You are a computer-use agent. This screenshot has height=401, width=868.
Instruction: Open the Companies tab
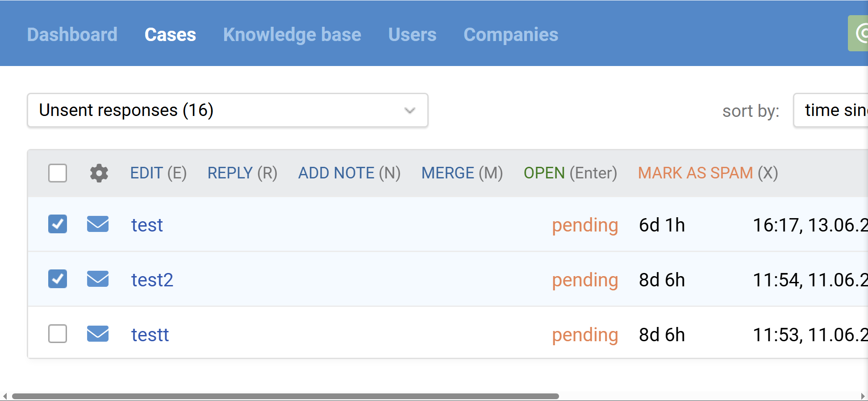click(511, 34)
